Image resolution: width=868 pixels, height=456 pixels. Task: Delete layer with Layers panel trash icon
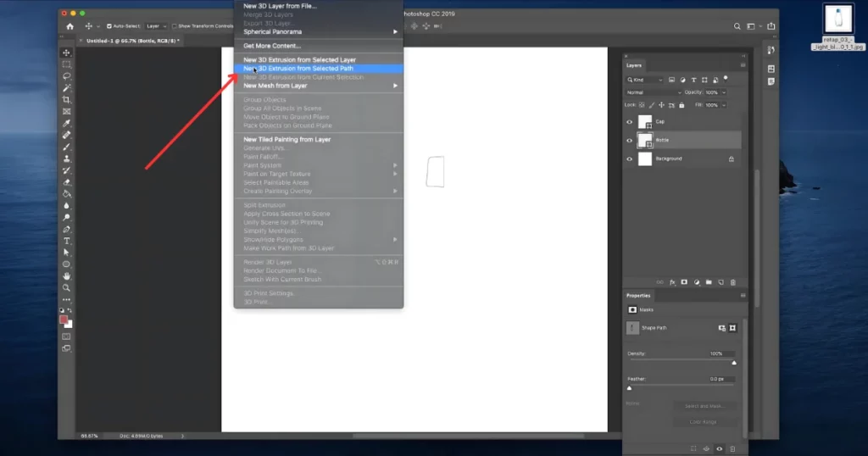click(x=733, y=282)
